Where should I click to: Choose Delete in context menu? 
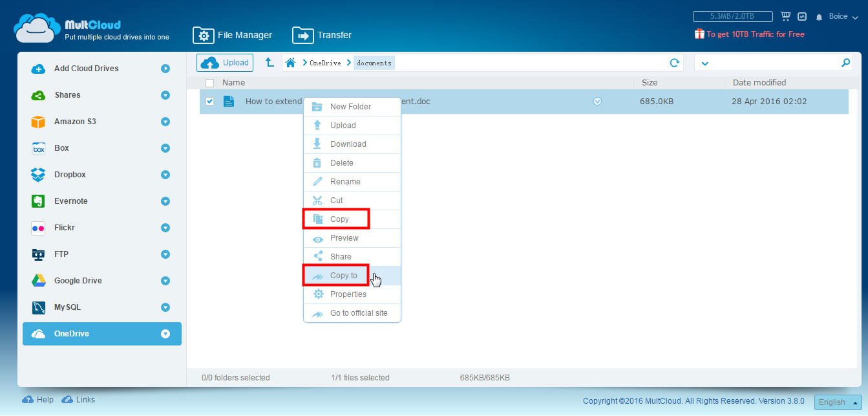(352, 163)
